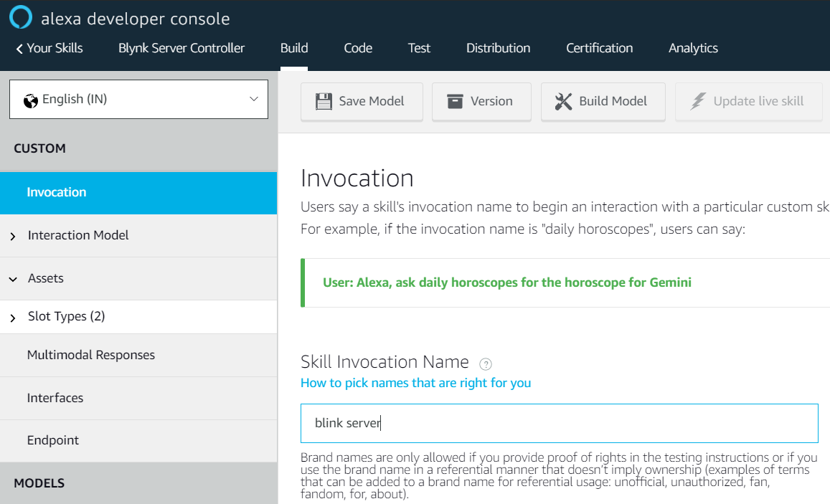Click the globe icon in the language selector

click(x=31, y=100)
